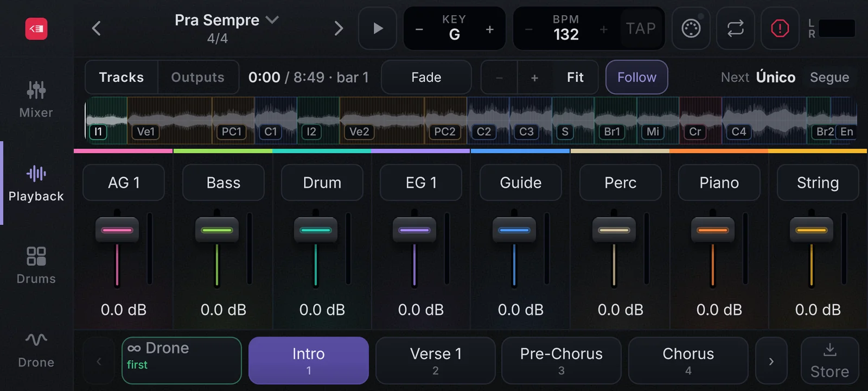
Task: Jump to C2 marker on waveform
Action: (x=484, y=131)
